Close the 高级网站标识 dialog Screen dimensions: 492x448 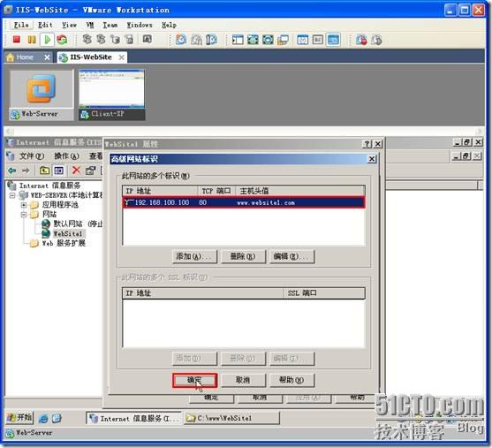pyautogui.click(x=372, y=159)
